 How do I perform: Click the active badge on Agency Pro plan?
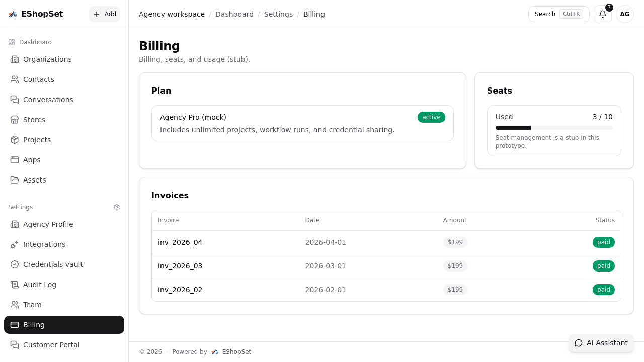431,117
